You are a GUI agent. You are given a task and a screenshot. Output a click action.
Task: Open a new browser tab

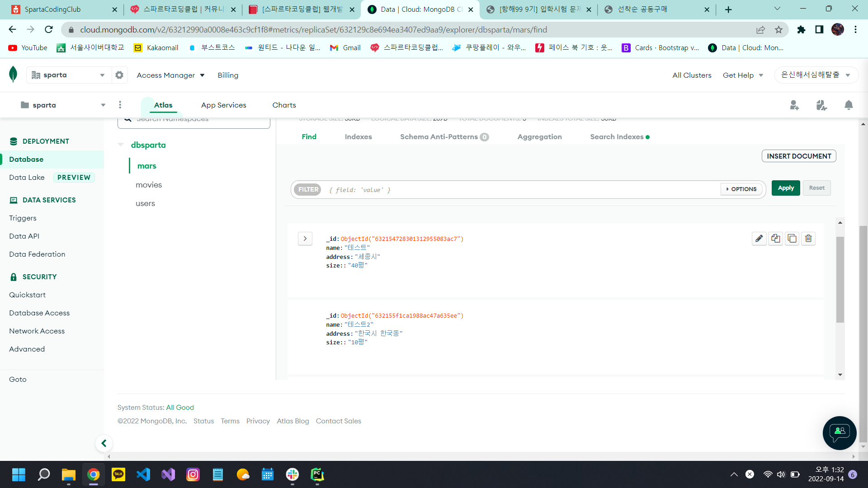(x=728, y=9)
